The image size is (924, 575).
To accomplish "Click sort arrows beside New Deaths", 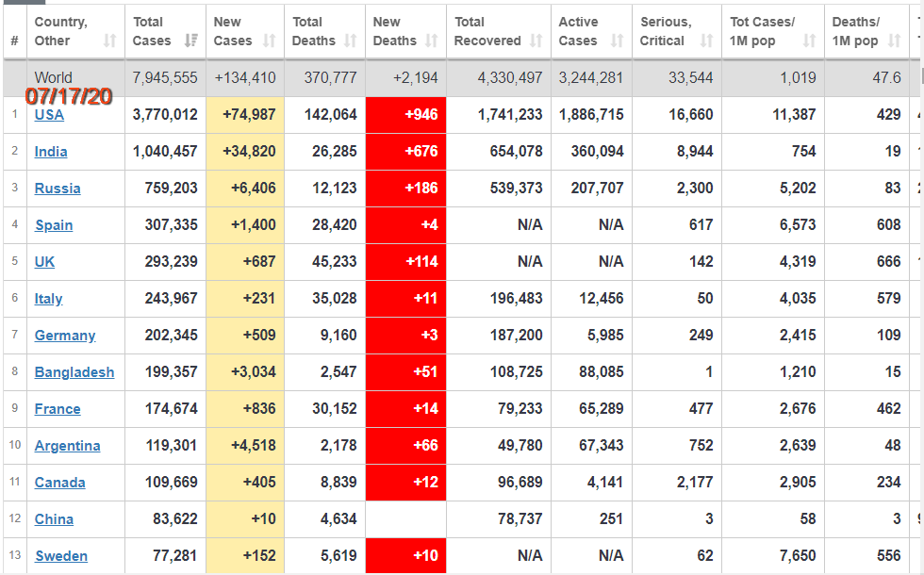I will pos(432,41).
